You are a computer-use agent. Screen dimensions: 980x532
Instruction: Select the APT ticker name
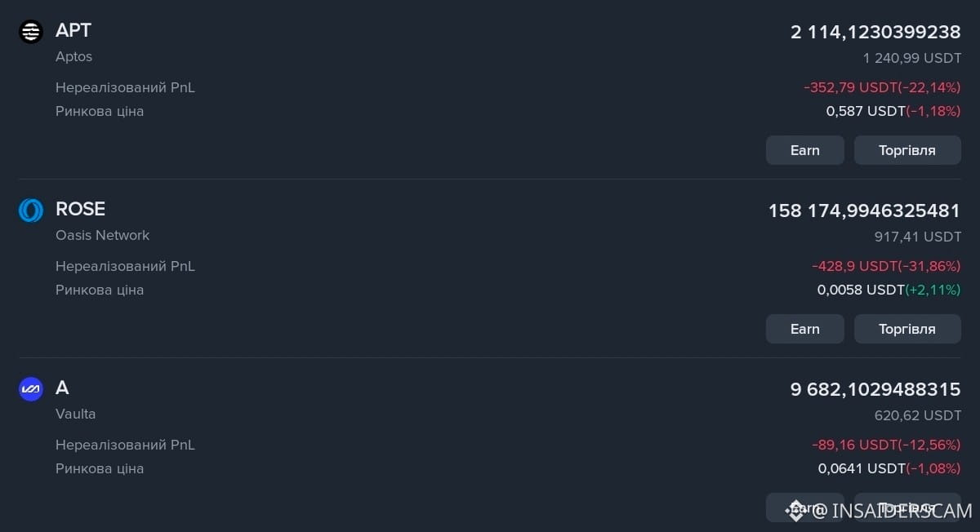(x=73, y=31)
